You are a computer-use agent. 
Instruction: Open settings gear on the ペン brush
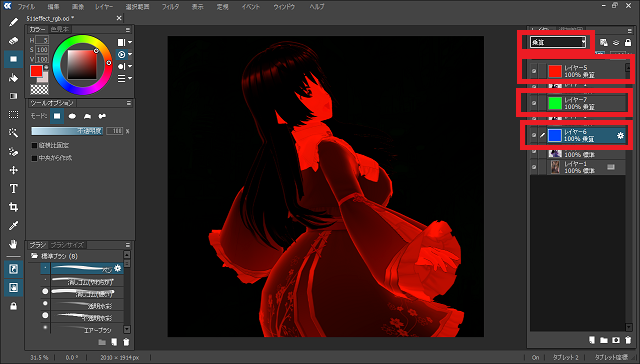point(118,268)
